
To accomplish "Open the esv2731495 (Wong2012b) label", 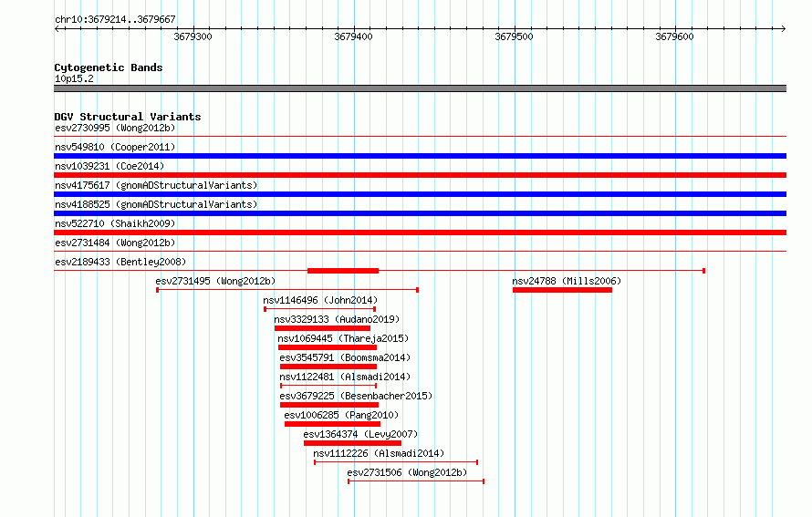I will tap(215, 281).
